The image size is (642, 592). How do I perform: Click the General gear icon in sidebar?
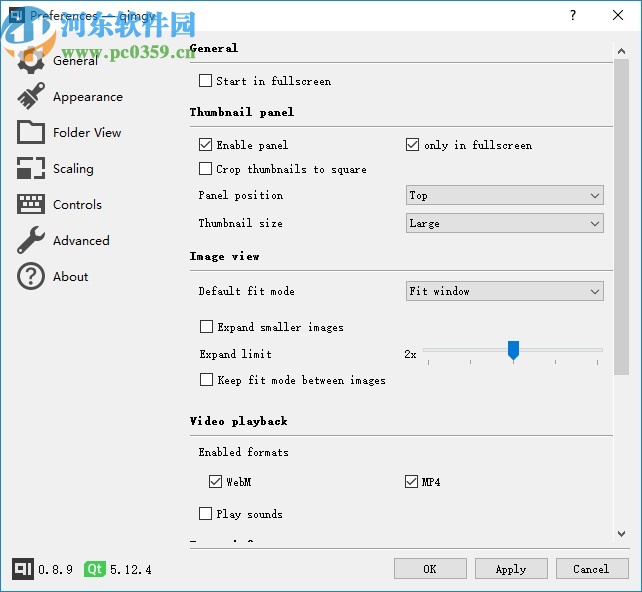[31, 61]
